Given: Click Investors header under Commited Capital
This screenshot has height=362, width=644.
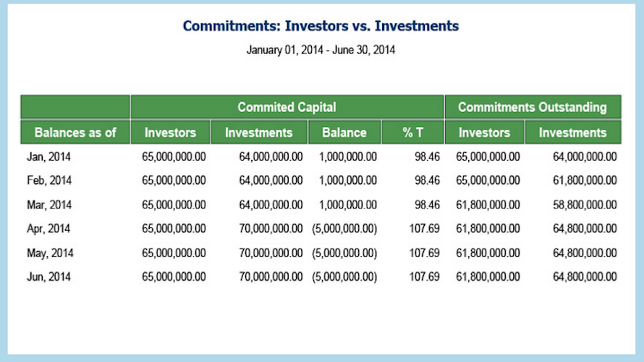Looking at the screenshot, I should [x=171, y=132].
